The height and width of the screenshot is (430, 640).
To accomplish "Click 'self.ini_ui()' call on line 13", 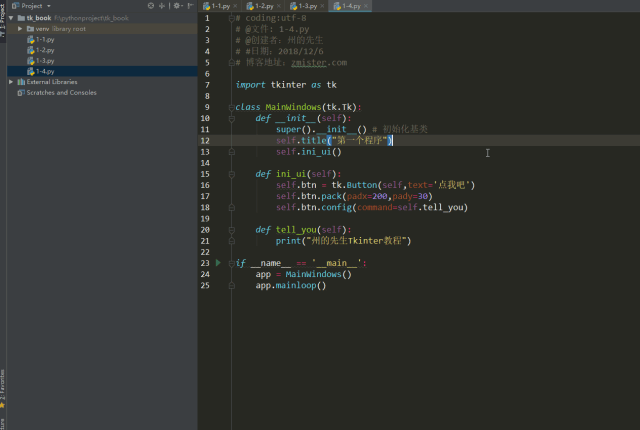I will (x=309, y=152).
